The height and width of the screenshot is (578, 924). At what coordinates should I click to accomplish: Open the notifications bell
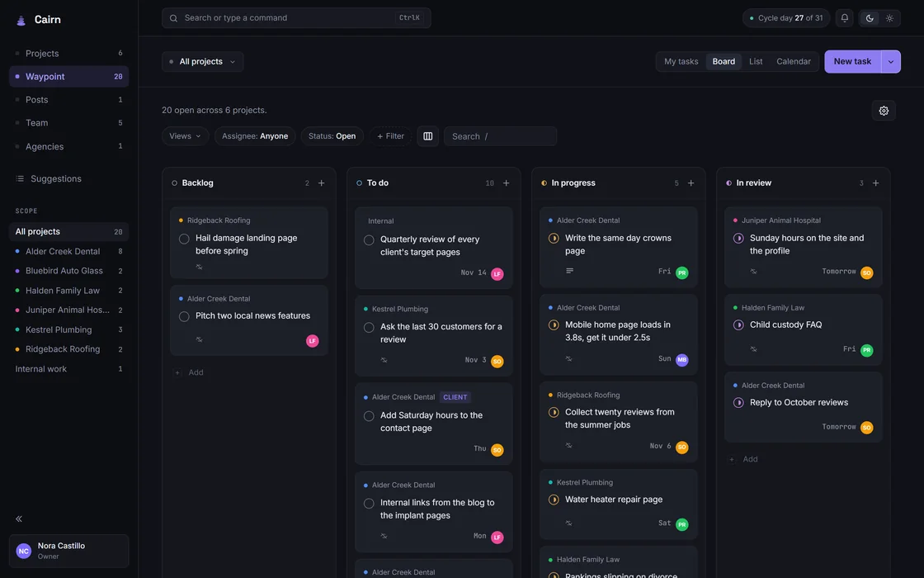click(x=845, y=18)
